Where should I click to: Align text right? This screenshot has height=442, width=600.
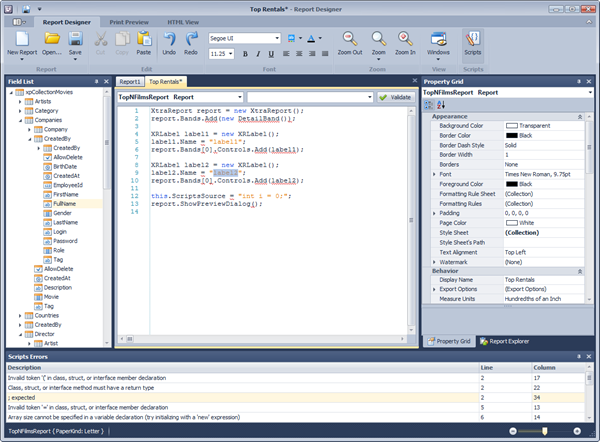click(312, 54)
